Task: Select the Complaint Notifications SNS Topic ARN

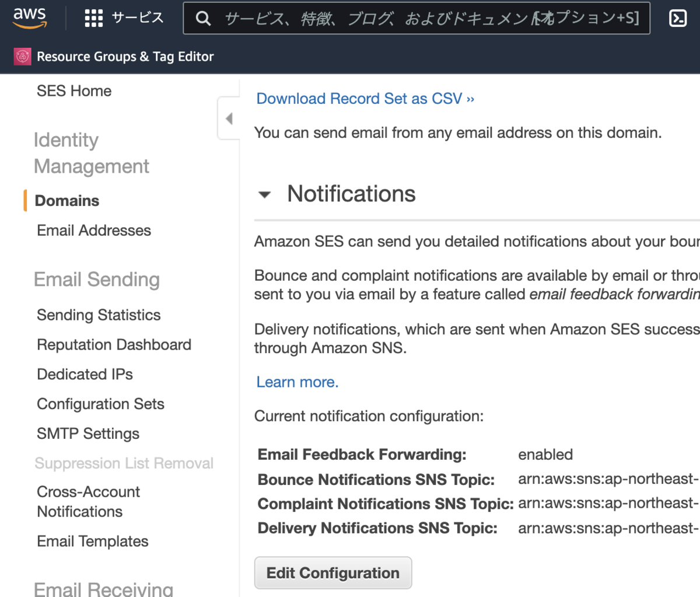Action: 608,503
